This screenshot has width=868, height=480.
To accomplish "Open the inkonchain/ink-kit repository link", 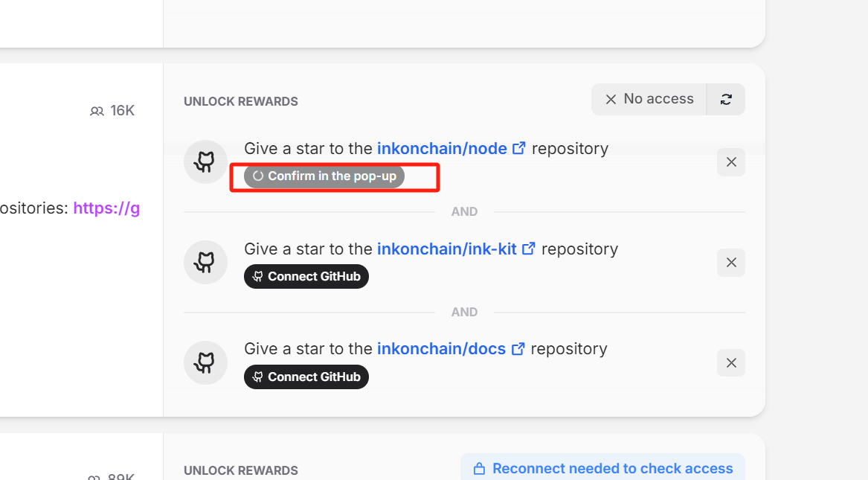I will [447, 249].
